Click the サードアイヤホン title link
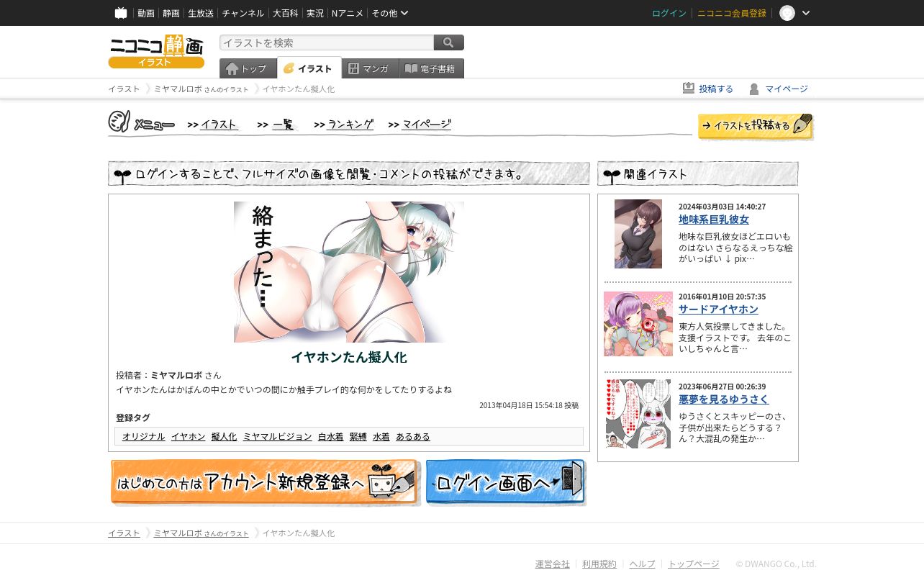 pyautogui.click(x=718, y=309)
